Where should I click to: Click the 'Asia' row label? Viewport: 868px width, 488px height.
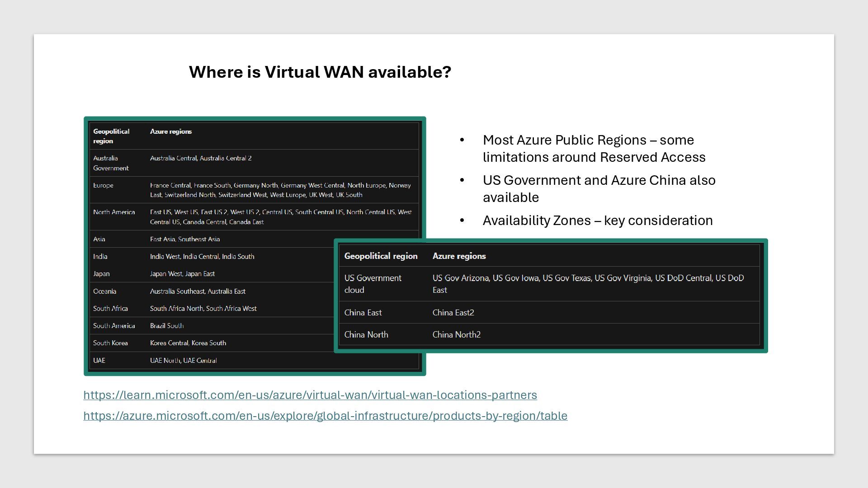pos(99,239)
